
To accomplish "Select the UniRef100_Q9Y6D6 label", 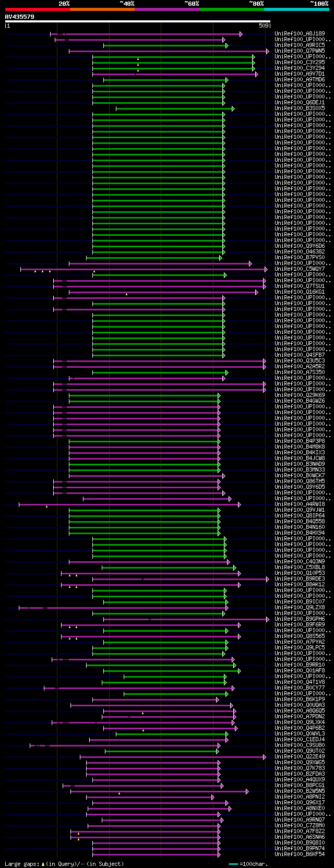I will click(300, 246).
